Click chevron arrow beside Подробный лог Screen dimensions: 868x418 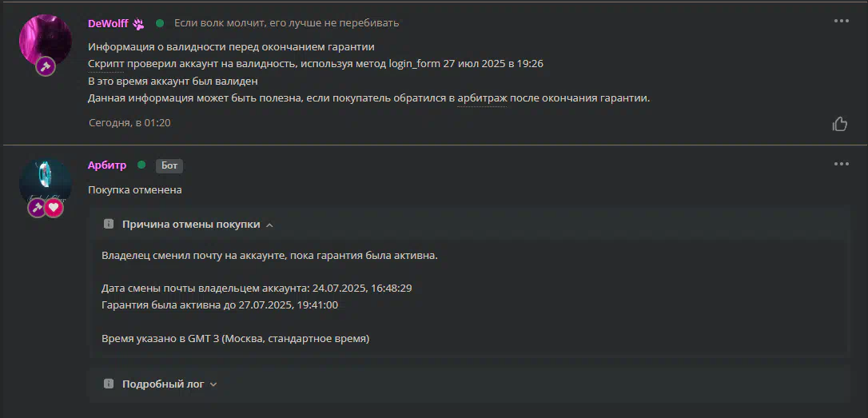pyautogui.click(x=213, y=384)
